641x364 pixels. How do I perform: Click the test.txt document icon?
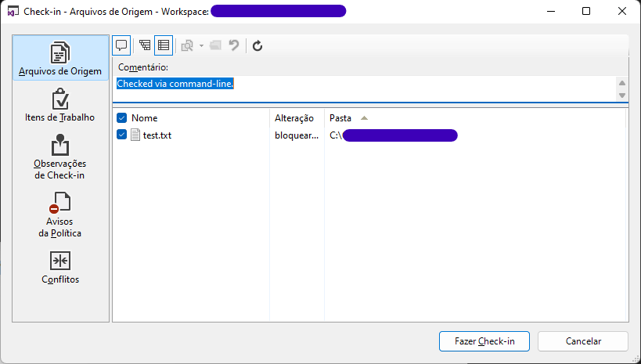(x=135, y=135)
